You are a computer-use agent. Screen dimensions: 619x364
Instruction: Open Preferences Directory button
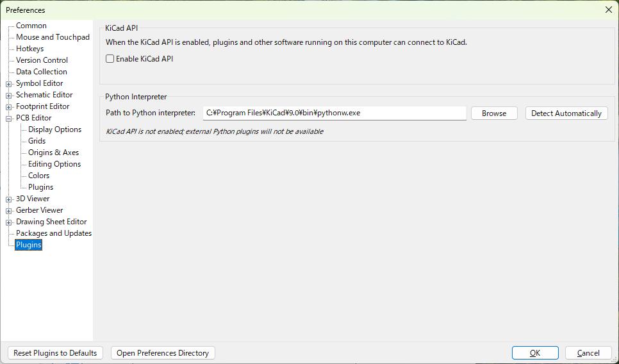point(163,353)
